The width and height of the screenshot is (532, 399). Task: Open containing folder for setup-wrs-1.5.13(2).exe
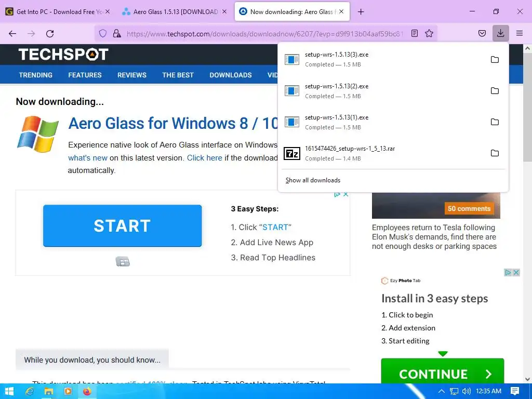[495, 91]
